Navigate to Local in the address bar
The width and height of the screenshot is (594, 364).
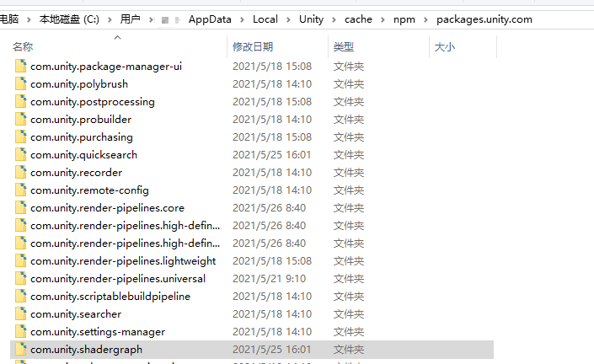coord(265,19)
